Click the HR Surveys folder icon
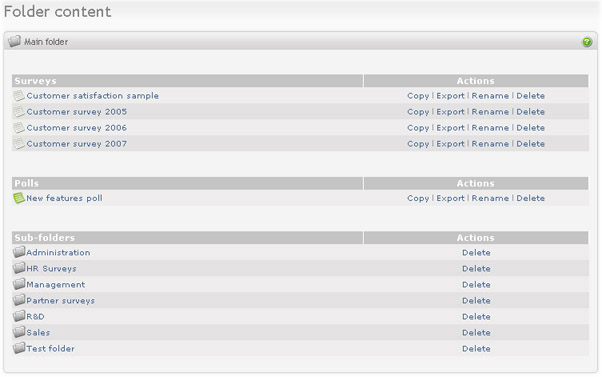This screenshot has width=602, height=377. [x=19, y=268]
